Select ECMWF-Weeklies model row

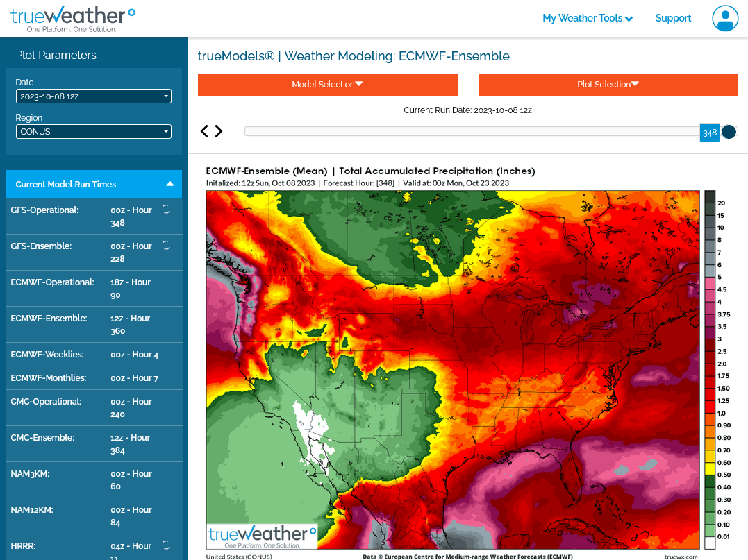point(94,355)
